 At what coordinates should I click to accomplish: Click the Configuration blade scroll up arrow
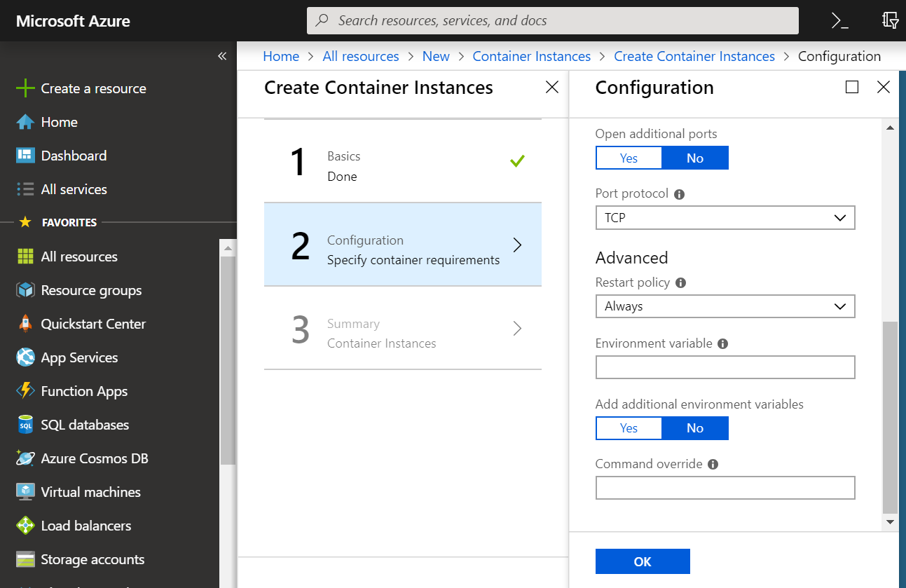[890, 128]
